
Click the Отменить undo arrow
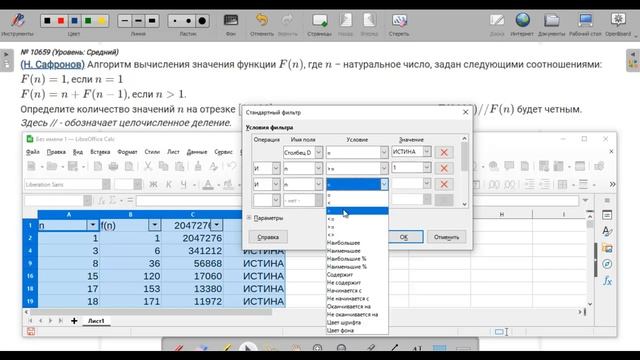pos(262,20)
